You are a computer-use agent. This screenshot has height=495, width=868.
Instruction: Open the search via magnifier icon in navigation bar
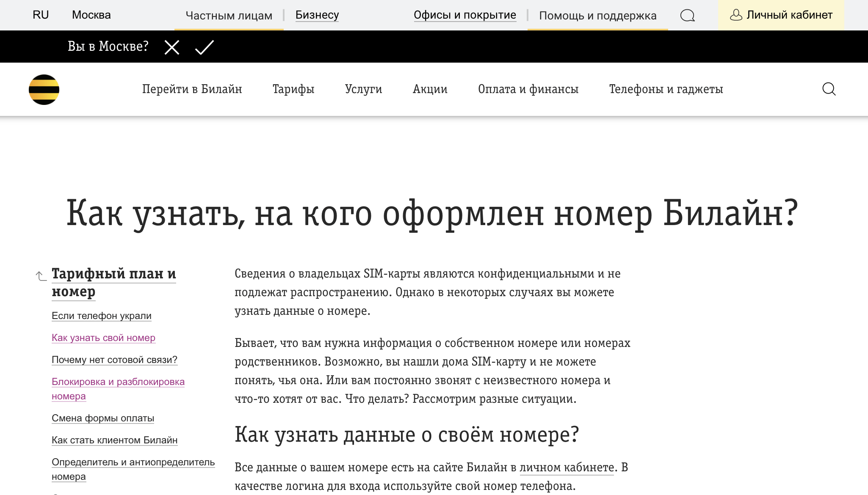point(829,89)
